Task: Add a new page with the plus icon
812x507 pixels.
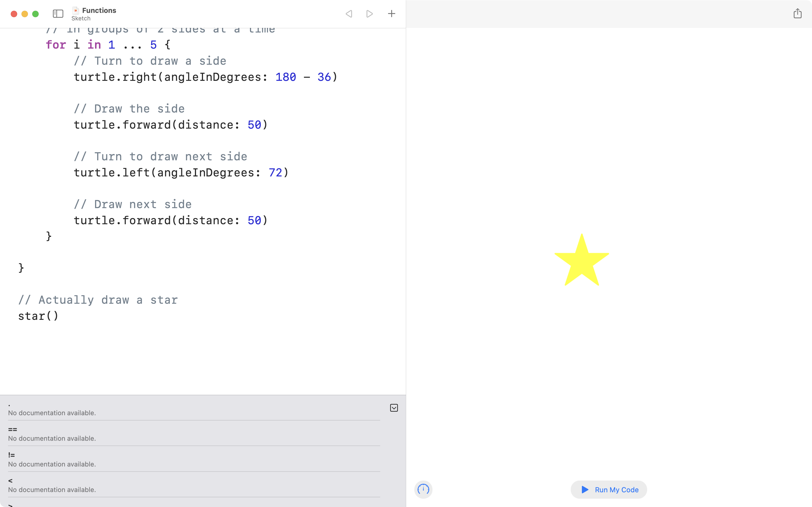Action: coord(391,14)
